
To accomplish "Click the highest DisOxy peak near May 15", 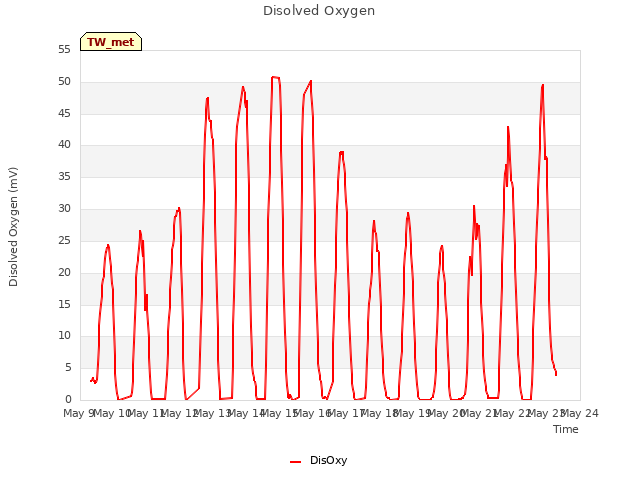I will click(275, 77).
